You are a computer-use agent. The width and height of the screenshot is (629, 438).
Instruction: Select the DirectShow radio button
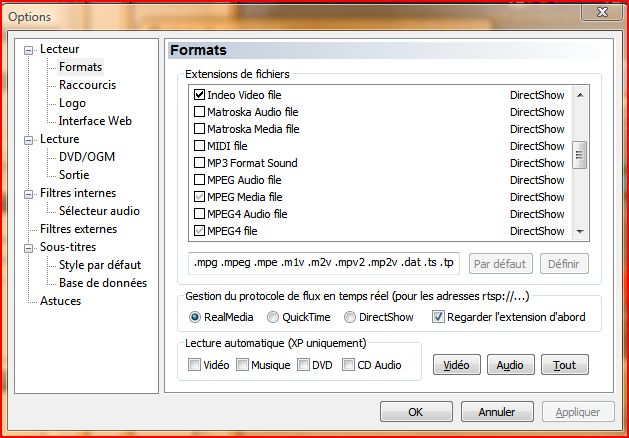click(349, 317)
